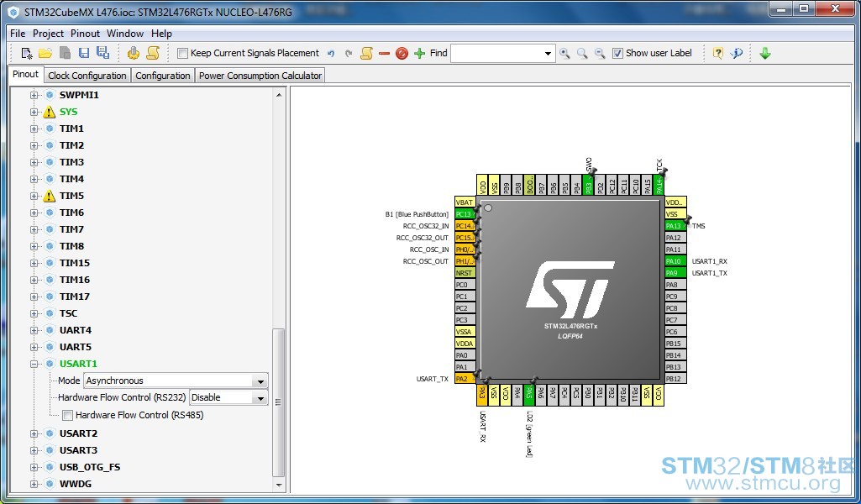The height and width of the screenshot is (504, 861).
Task: Switch to Power Consumption Calculator tab
Action: 260,76
